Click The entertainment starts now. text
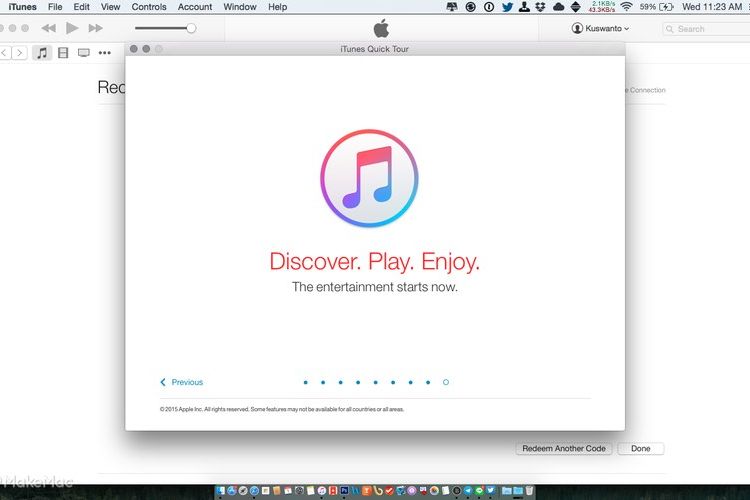 (x=375, y=287)
